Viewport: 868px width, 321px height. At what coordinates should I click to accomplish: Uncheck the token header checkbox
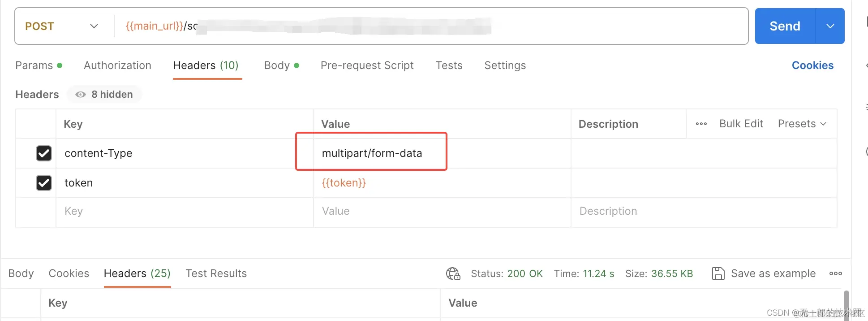coord(44,183)
